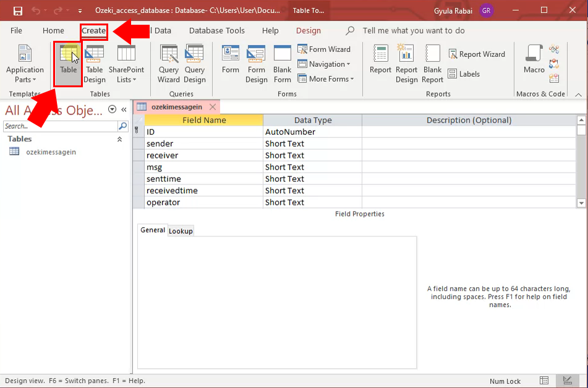Click the Labels button
This screenshot has height=388, width=588.
coord(464,74)
